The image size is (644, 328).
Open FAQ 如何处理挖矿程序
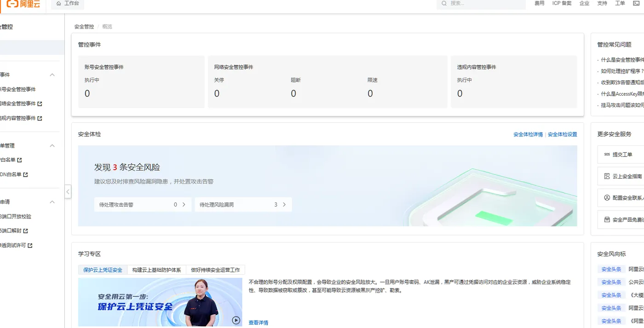pos(622,71)
